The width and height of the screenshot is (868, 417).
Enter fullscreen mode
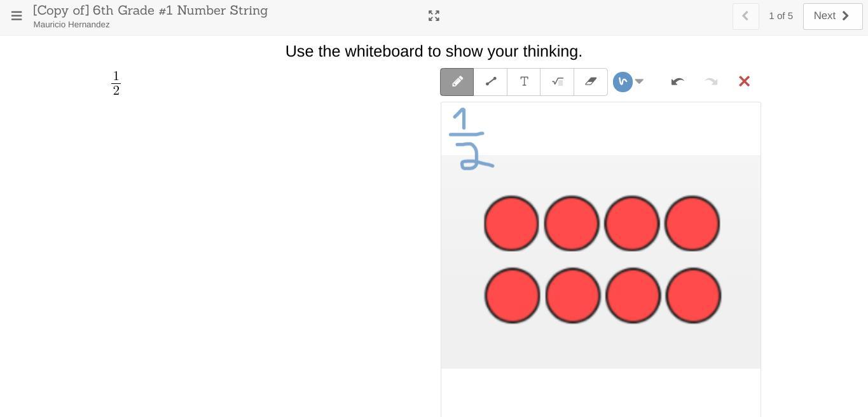434,16
